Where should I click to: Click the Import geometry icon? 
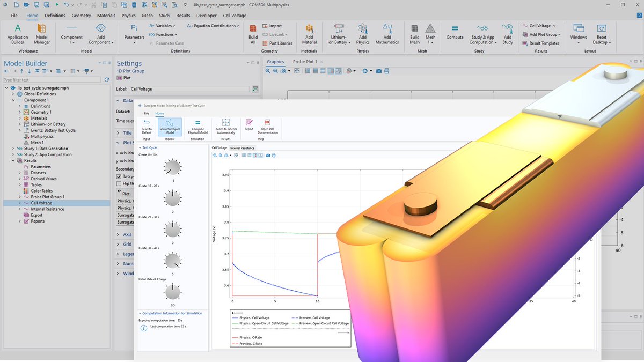272,26
